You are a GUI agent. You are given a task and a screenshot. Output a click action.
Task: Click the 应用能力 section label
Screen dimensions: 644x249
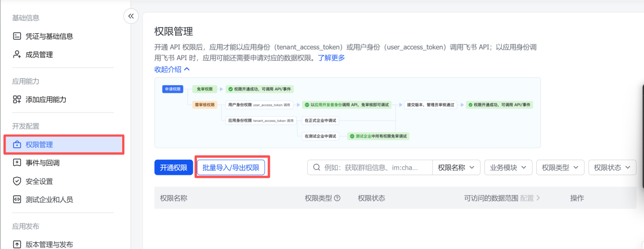26,81
